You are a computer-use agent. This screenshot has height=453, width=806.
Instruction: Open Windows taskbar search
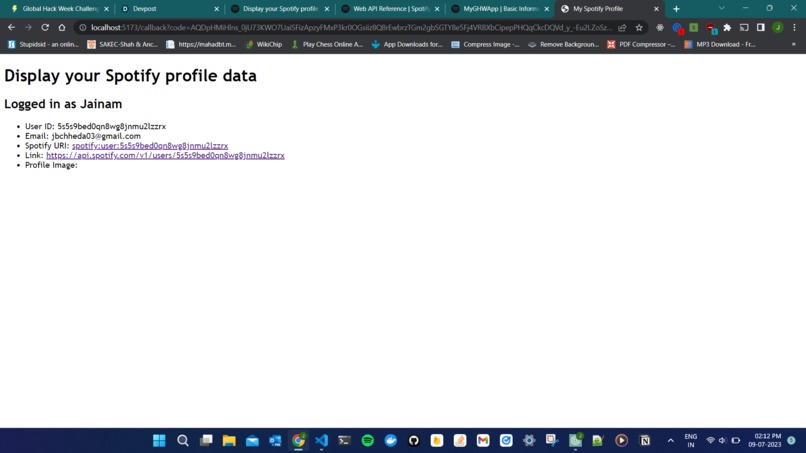(182, 441)
